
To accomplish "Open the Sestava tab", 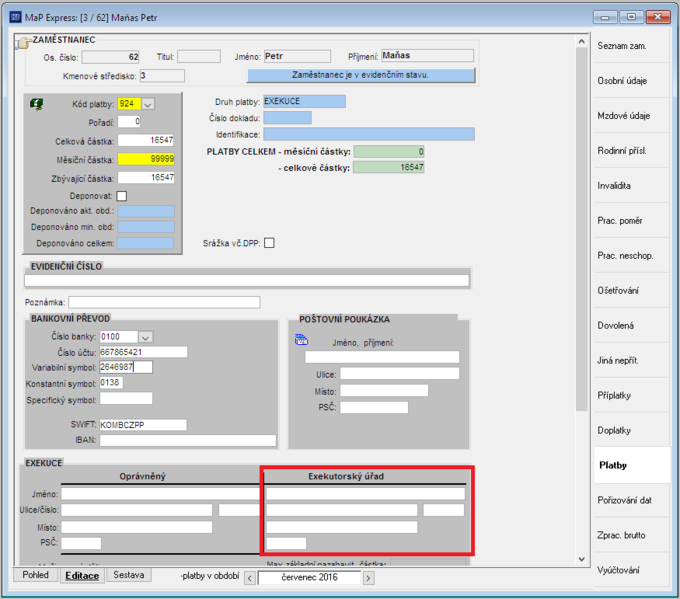I will pos(128,575).
